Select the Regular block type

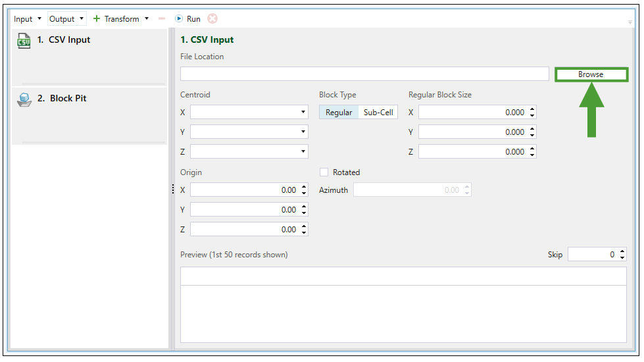[339, 113]
